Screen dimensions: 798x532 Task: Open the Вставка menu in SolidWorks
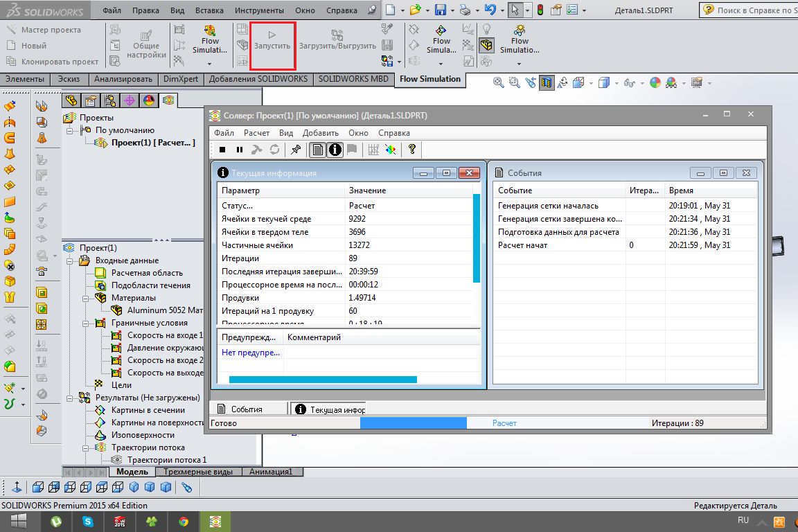[x=209, y=10]
